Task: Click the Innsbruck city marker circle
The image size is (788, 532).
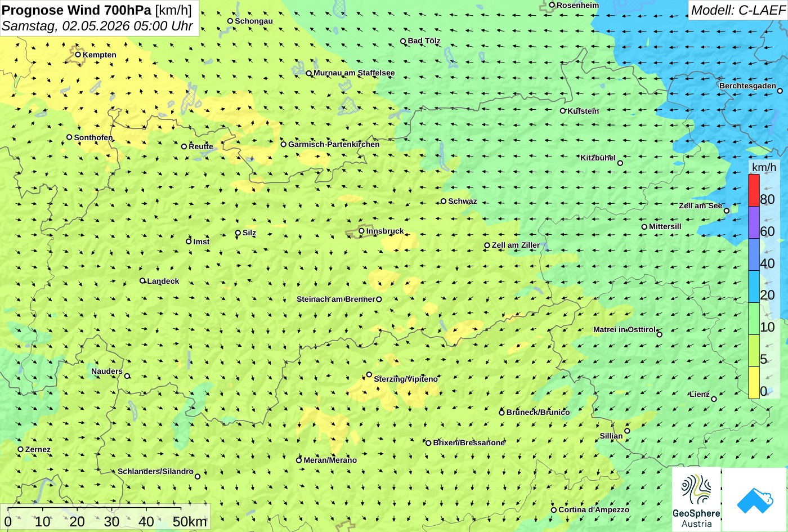Action: point(361,231)
